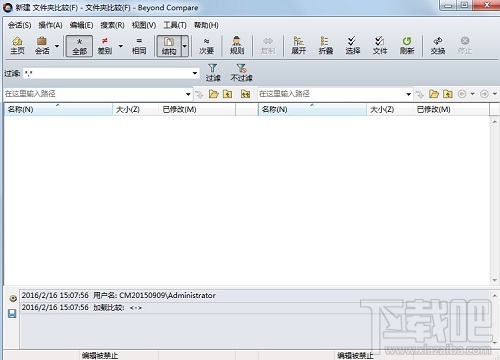The height and width of the screenshot is (360, 500).
Task: Click the right pane browse folder icon
Action: (434, 94)
